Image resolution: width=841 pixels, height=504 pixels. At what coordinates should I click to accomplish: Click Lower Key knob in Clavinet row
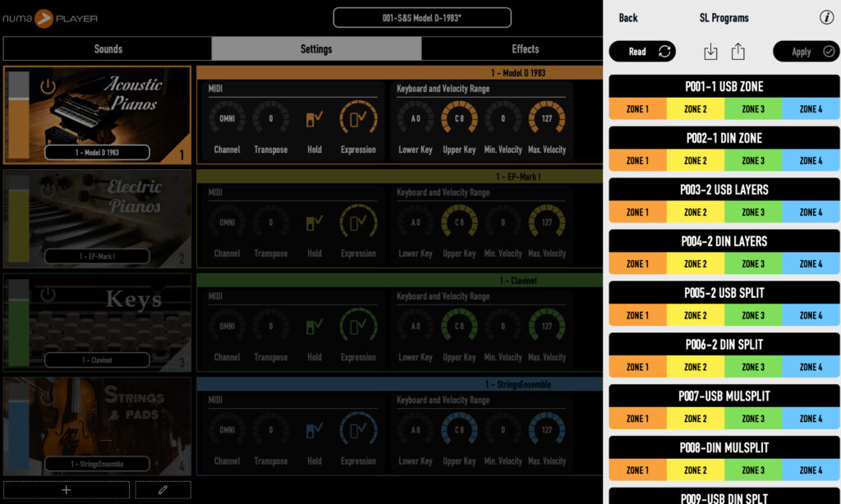click(416, 326)
